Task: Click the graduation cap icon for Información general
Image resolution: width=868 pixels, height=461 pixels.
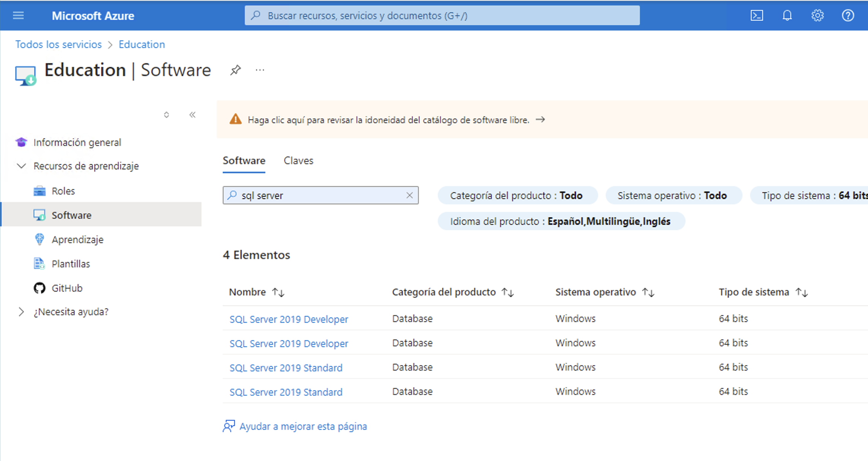Action: click(21, 142)
